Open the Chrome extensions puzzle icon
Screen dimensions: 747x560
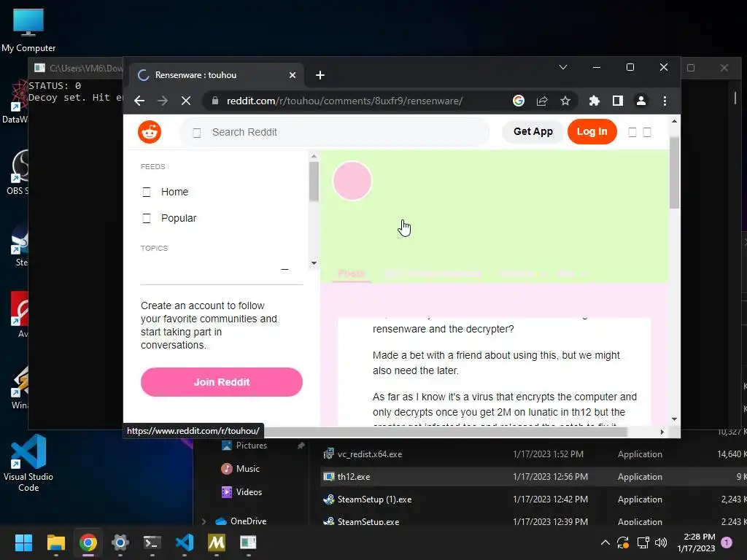coord(594,101)
